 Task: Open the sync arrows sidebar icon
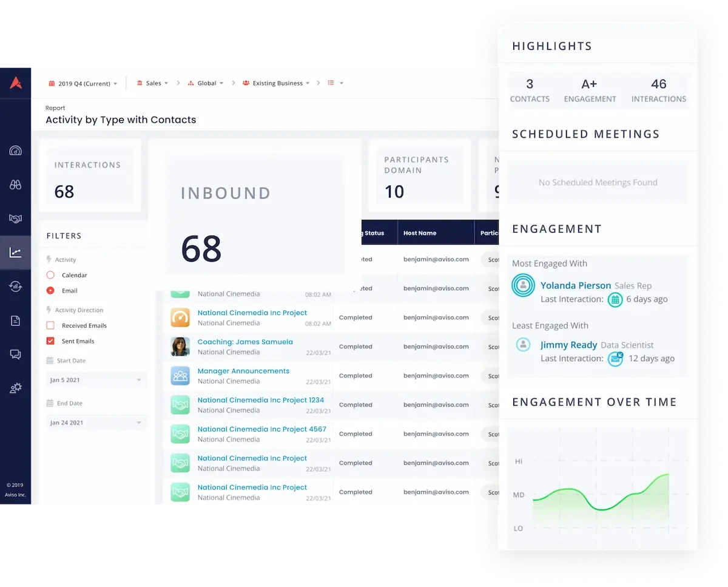[16, 287]
